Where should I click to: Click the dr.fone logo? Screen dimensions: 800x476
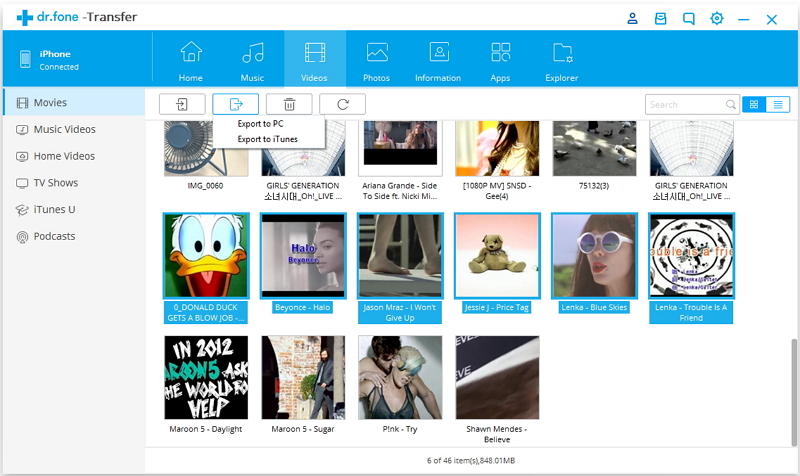pyautogui.click(x=77, y=17)
